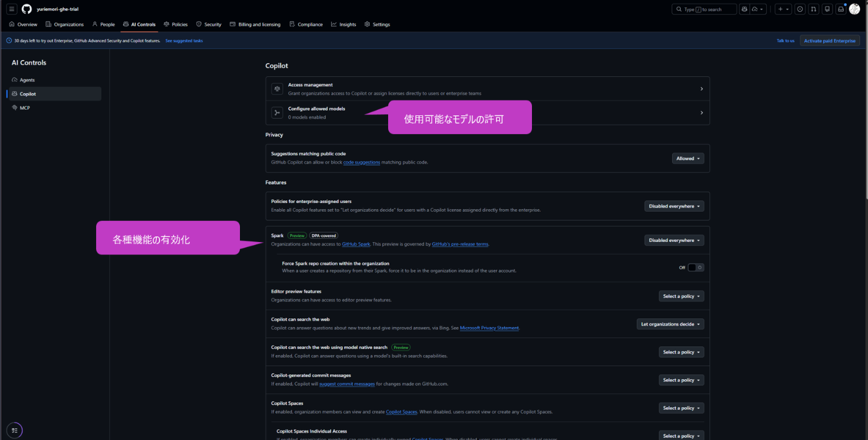Focus the Type / to search field

tap(704, 9)
